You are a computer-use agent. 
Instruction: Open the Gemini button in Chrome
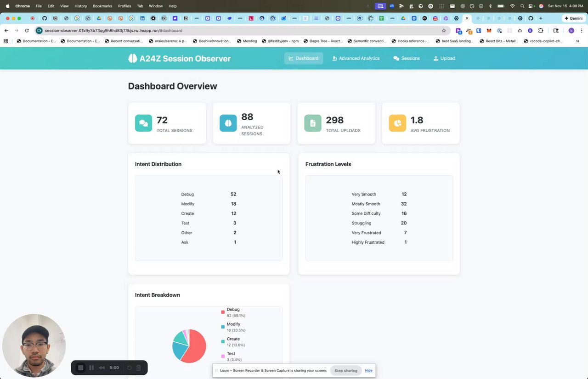(x=573, y=18)
